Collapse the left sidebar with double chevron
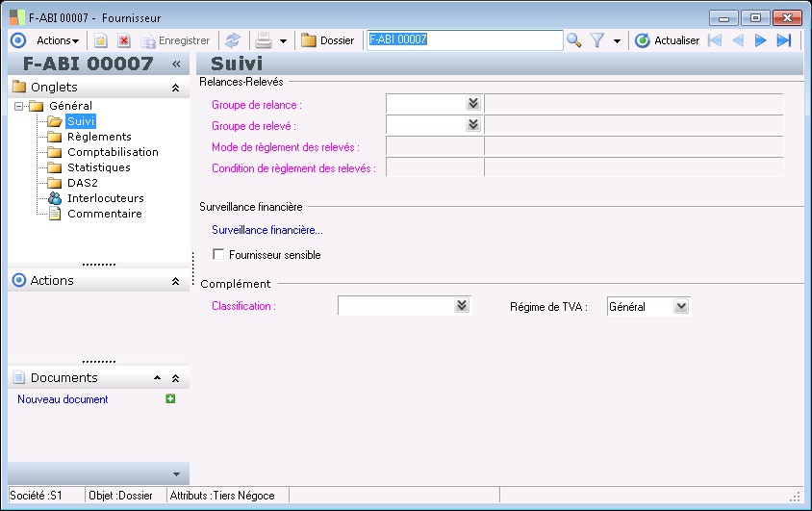 (176, 64)
